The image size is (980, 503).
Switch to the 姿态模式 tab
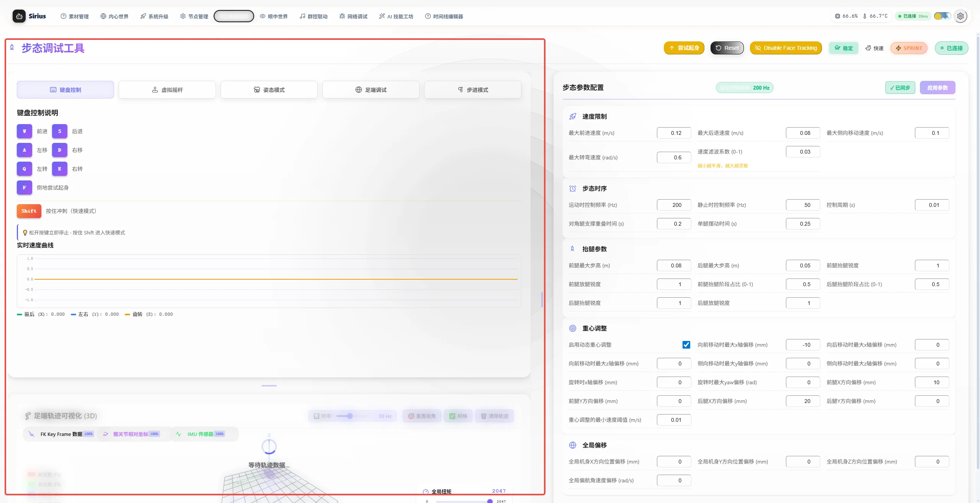coord(269,90)
